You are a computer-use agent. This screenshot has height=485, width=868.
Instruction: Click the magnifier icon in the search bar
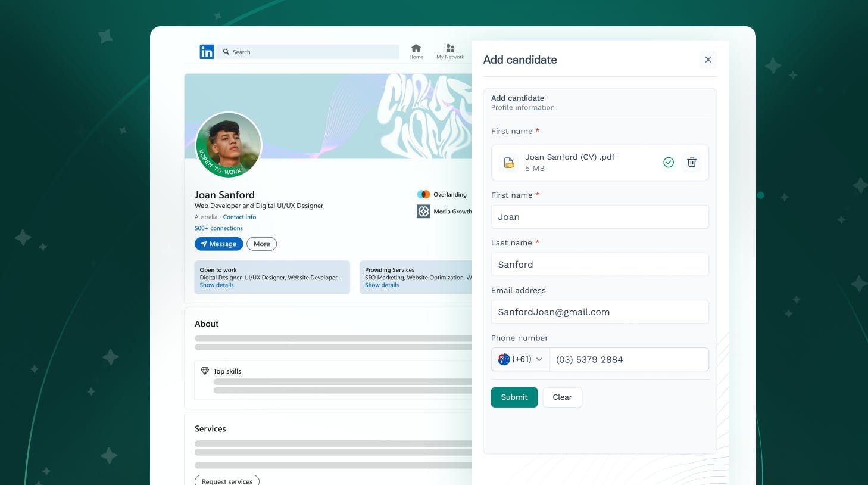(227, 52)
